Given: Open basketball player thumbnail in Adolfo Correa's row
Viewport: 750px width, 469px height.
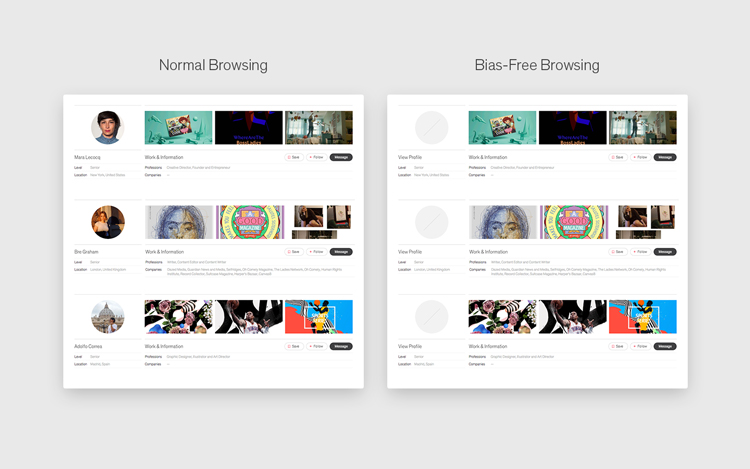Looking at the screenshot, I should point(249,317).
